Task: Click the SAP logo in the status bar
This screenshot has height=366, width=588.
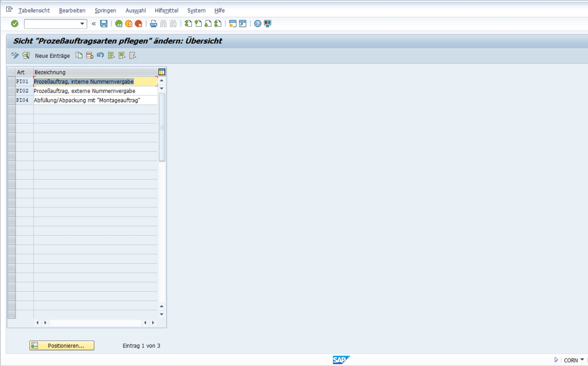Action: (341, 360)
